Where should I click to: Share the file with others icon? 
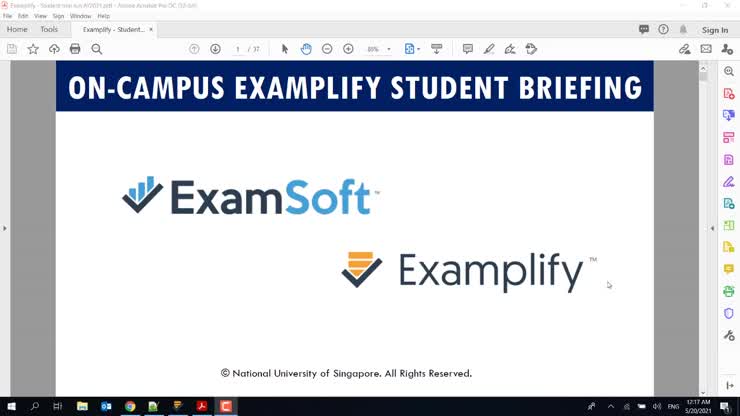727,49
